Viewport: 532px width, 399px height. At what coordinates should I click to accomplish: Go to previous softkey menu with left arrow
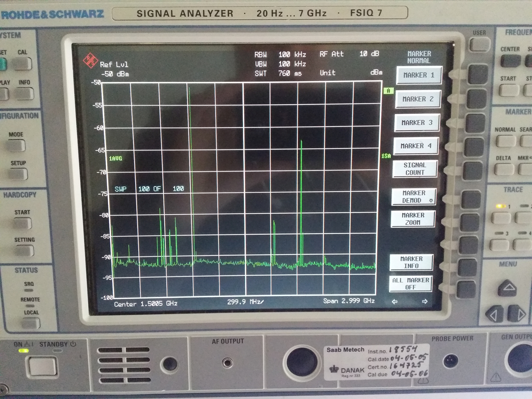tap(395, 302)
